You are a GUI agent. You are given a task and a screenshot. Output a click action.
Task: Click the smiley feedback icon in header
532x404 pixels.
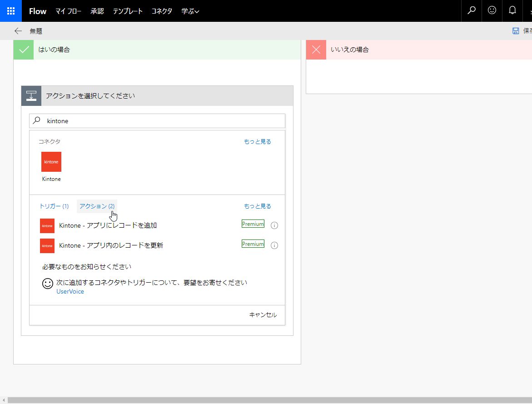[492, 10]
